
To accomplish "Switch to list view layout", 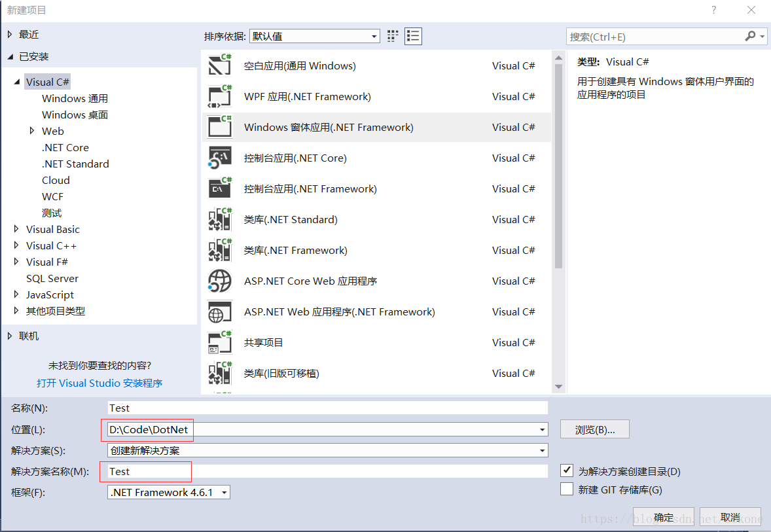I will click(413, 37).
